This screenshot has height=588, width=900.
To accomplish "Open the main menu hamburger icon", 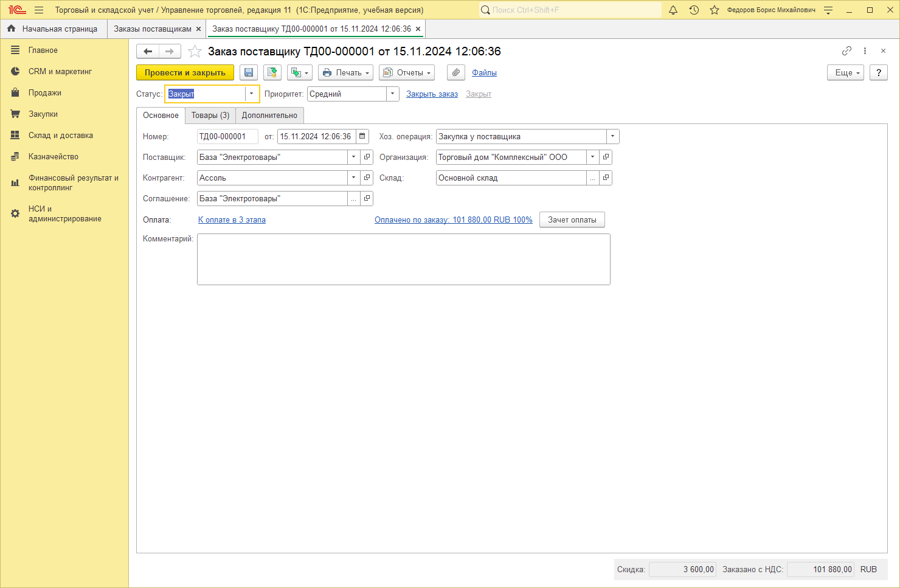I will 39,10.
